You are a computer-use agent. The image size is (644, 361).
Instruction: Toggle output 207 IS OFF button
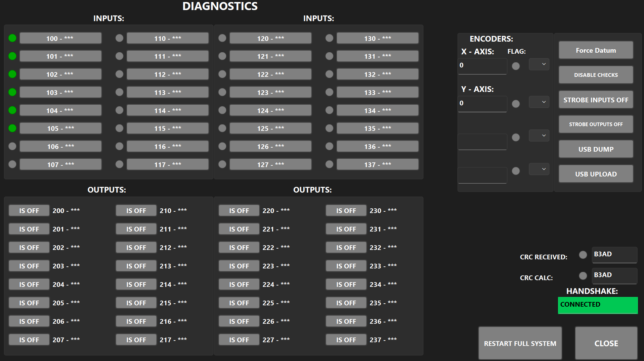(x=29, y=340)
